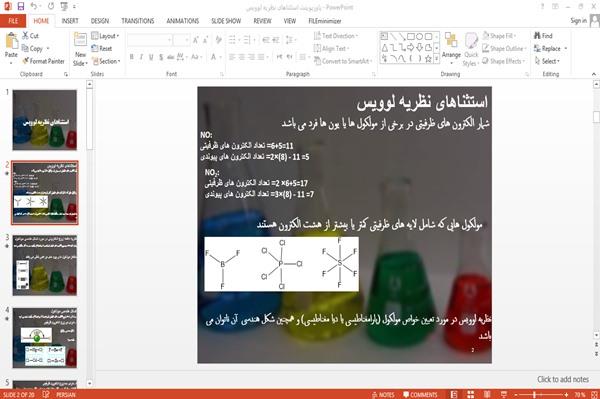
Task: Undo last action with the Undo arrow
Action: 34,6
